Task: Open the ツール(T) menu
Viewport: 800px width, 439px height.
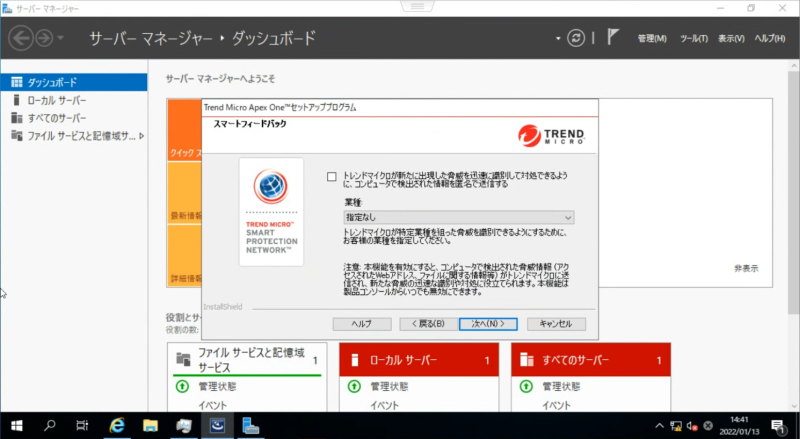Action: click(x=694, y=39)
